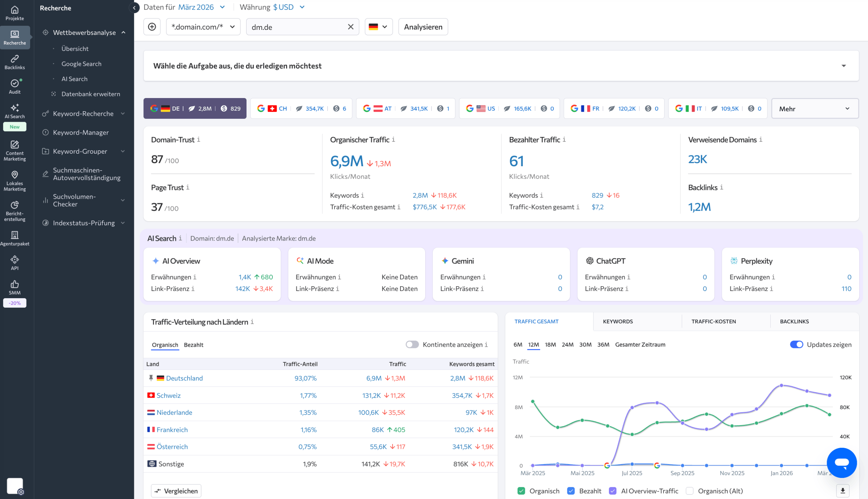868x499 pixels.
Task: Select the Backlinks tool in the sidebar
Action: click(x=14, y=62)
